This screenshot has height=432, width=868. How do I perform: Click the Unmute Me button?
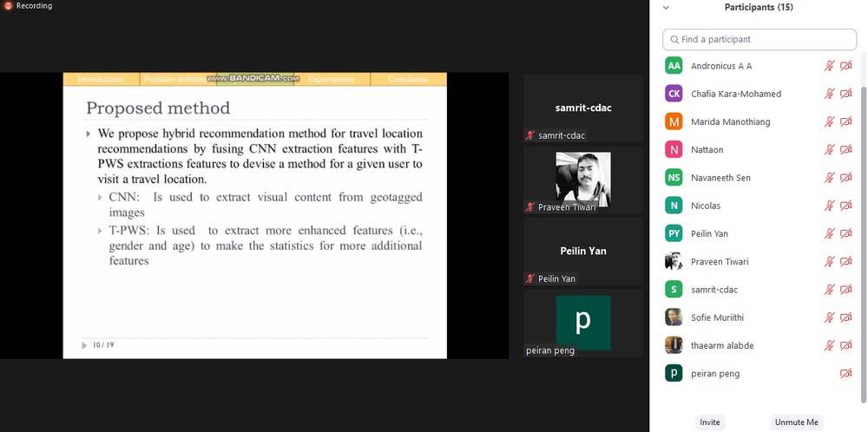tap(796, 422)
